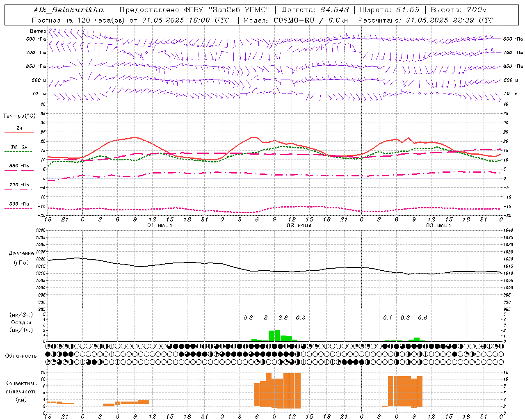Click the (км) unit under convective cloudiness
The width and height of the screenshot is (525, 420).
click(x=21, y=399)
